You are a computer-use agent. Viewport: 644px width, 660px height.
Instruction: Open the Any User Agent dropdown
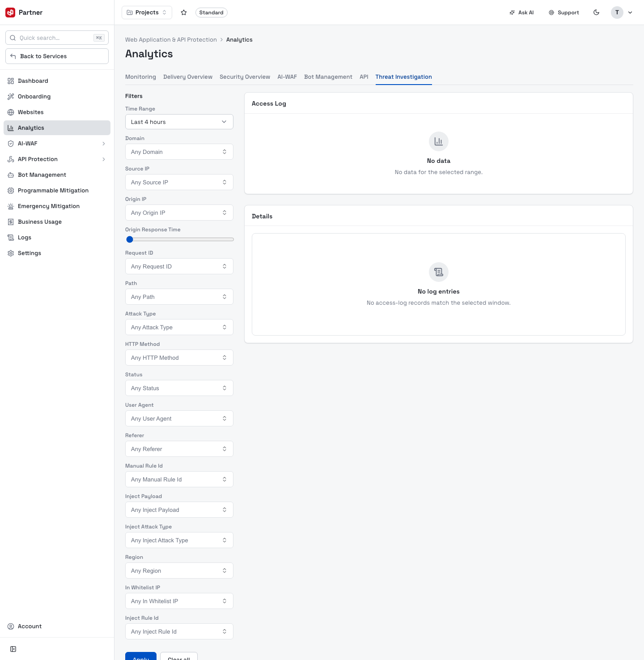(x=179, y=418)
